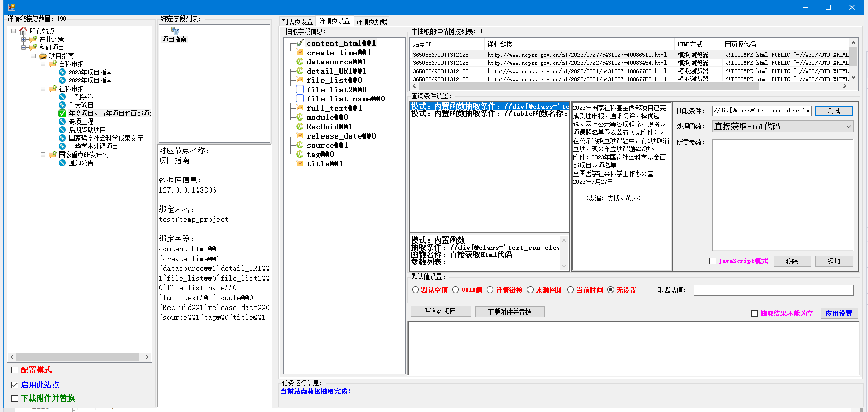Toggle the 启用此站点 checkbox

pyautogui.click(x=15, y=385)
